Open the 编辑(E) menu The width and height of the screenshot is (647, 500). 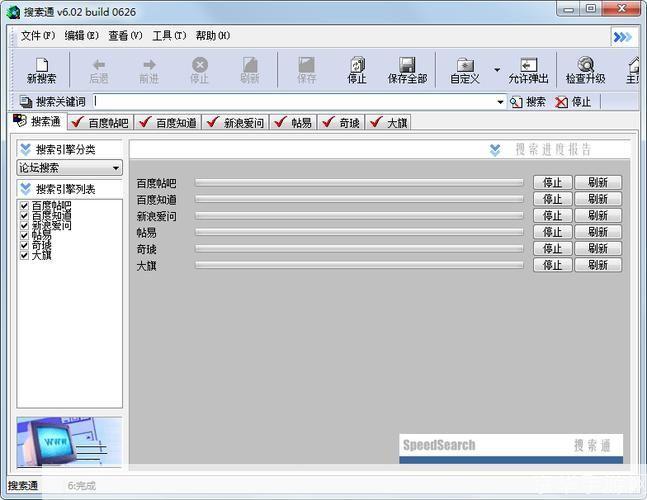[81, 36]
